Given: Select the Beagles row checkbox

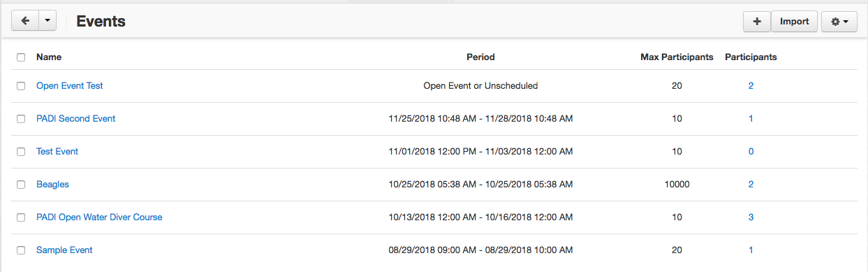Looking at the screenshot, I should coord(21,185).
